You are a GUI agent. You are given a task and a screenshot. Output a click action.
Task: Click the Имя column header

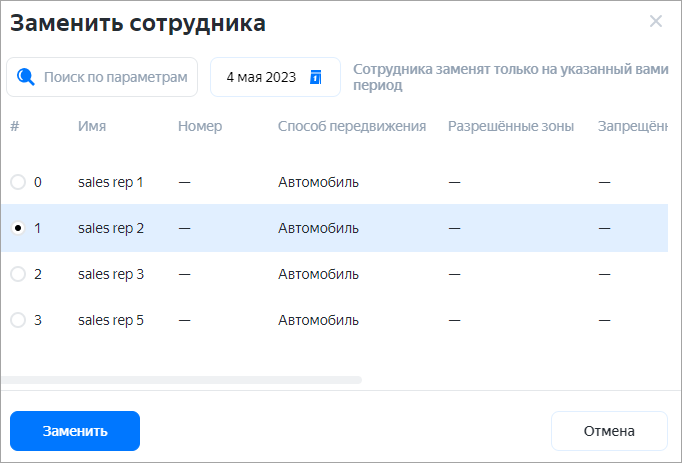pyautogui.click(x=92, y=126)
